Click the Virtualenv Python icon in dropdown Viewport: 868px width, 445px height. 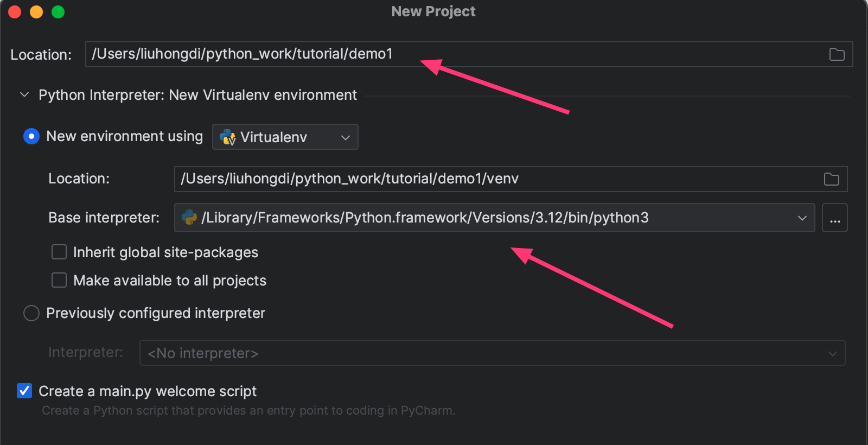[228, 137]
